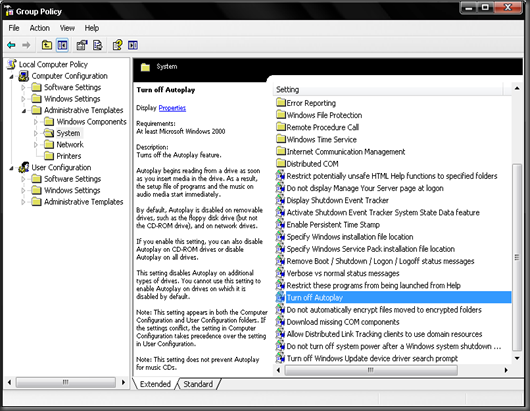Click the Windows File Protection folder icon
Image resolution: width=530 pixels, height=411 pixels.
(x=281, y=115)
